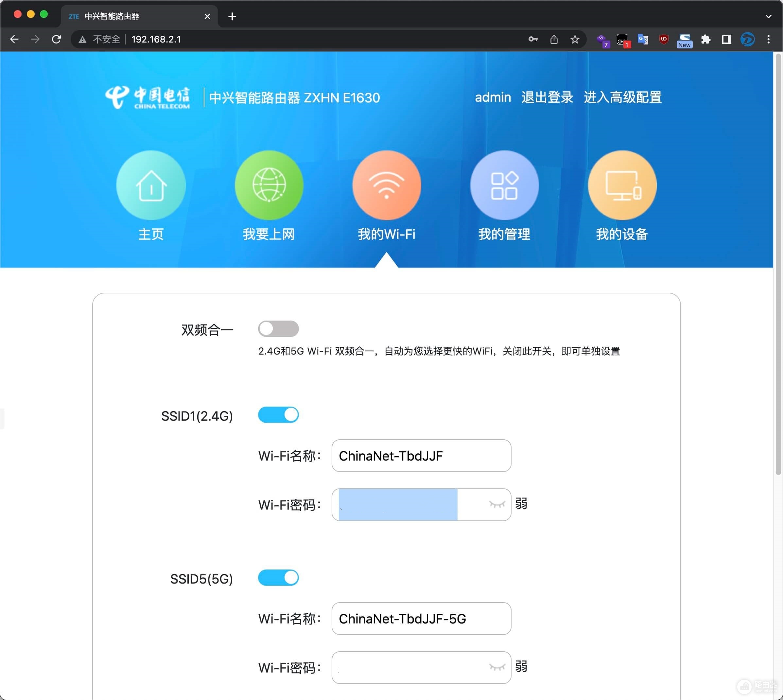Click the 5G Wi-Fi密码 field

click(421, 667)
